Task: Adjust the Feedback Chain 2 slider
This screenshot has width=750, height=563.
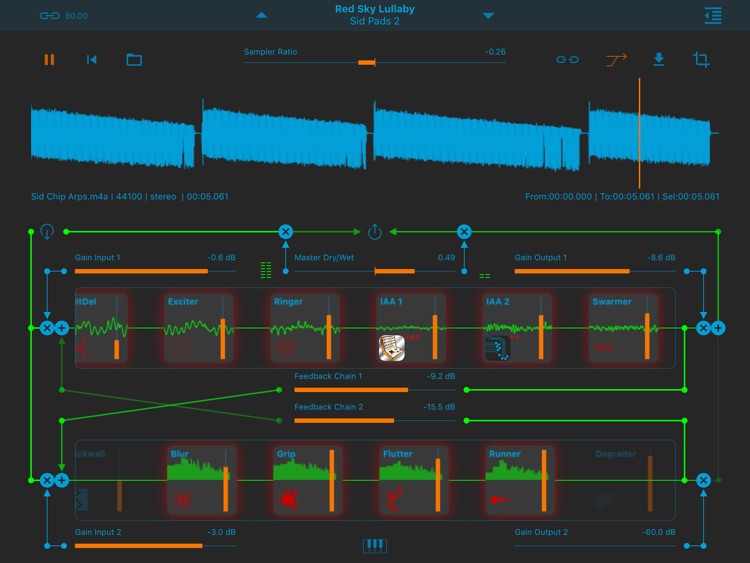Action: [375, 420]
